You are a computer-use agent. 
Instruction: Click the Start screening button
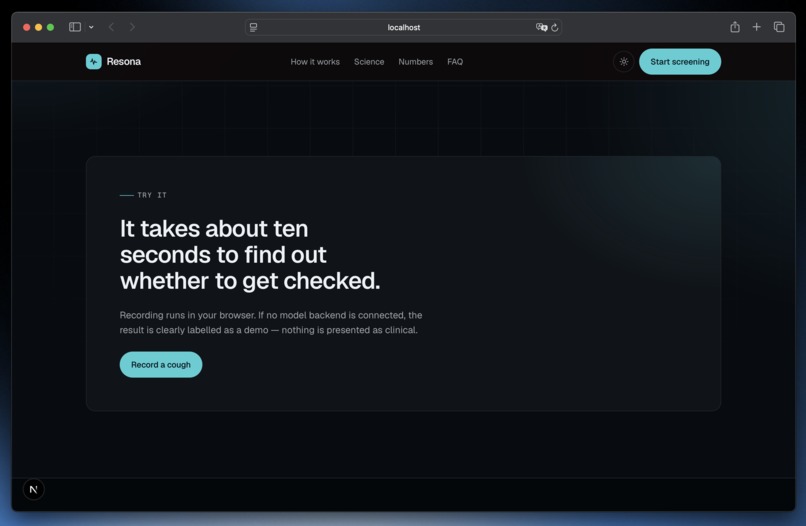[680, 62]
